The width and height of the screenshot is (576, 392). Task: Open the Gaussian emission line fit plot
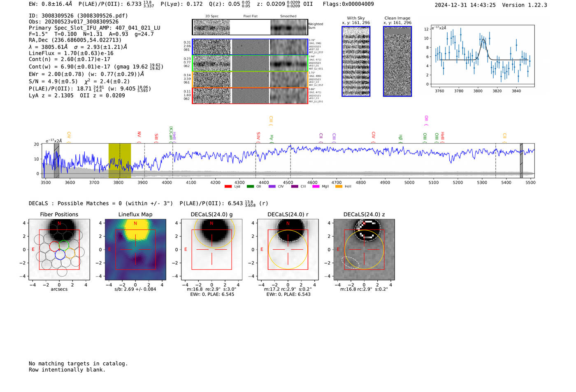point(482,56)
